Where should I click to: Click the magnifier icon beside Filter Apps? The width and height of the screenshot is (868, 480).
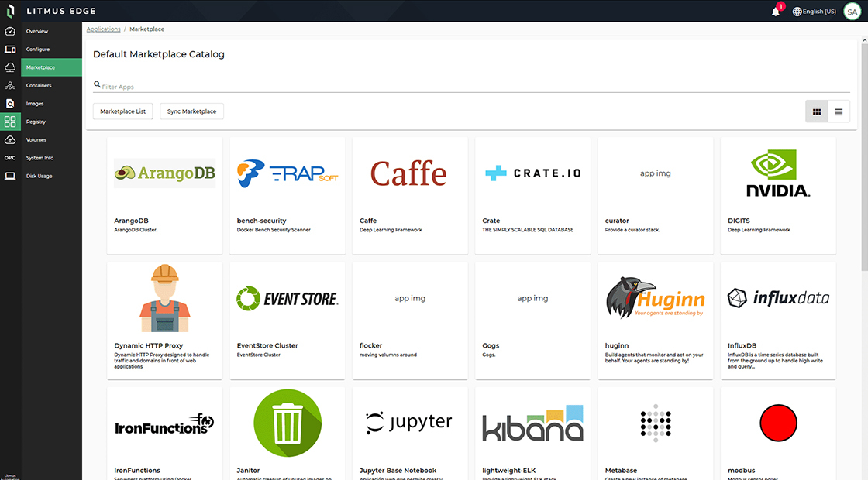coord(97,84)
